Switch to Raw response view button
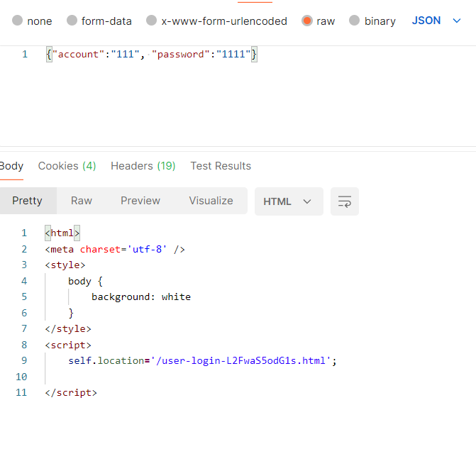 [x=82, y=201]
